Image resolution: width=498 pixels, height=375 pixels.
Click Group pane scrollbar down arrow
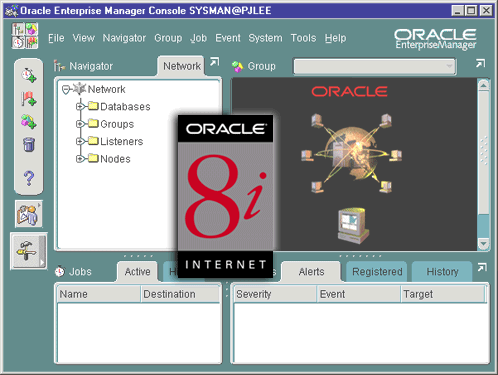tap(484, 244)
